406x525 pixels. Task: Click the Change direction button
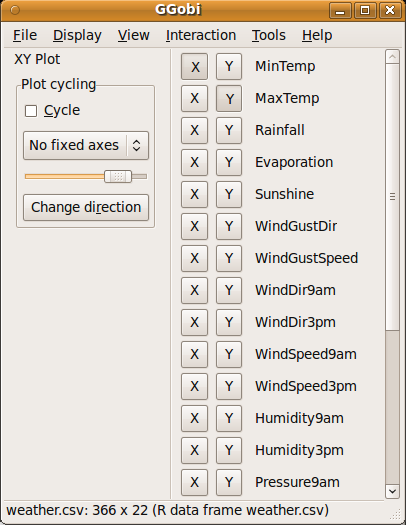(x=86, y=207)
